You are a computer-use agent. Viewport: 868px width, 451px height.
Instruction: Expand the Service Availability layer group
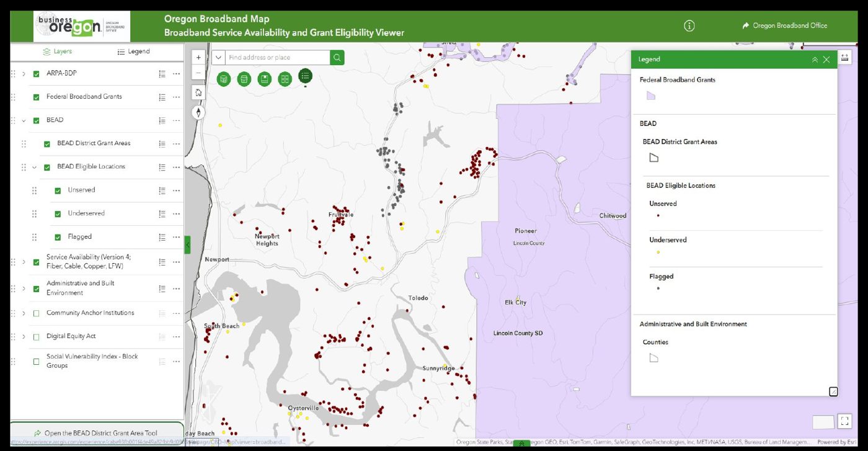tap(24, 262)
